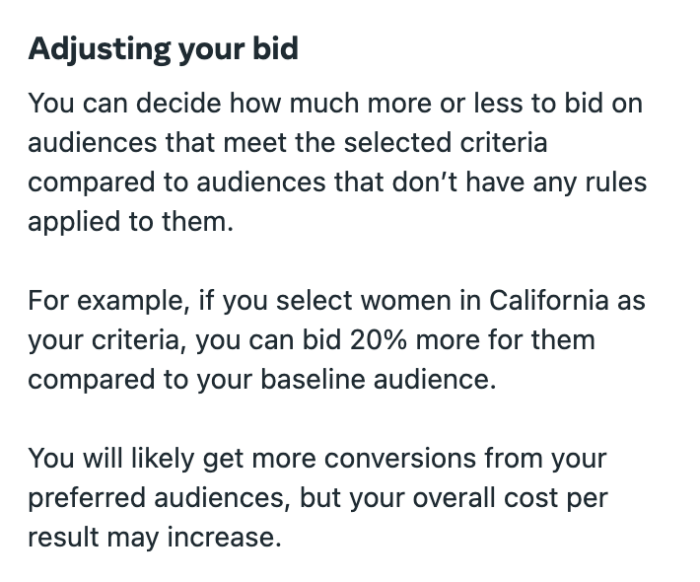Click the word "California"
This screenshot has height=582, width=700.
(x=549, y=300)
